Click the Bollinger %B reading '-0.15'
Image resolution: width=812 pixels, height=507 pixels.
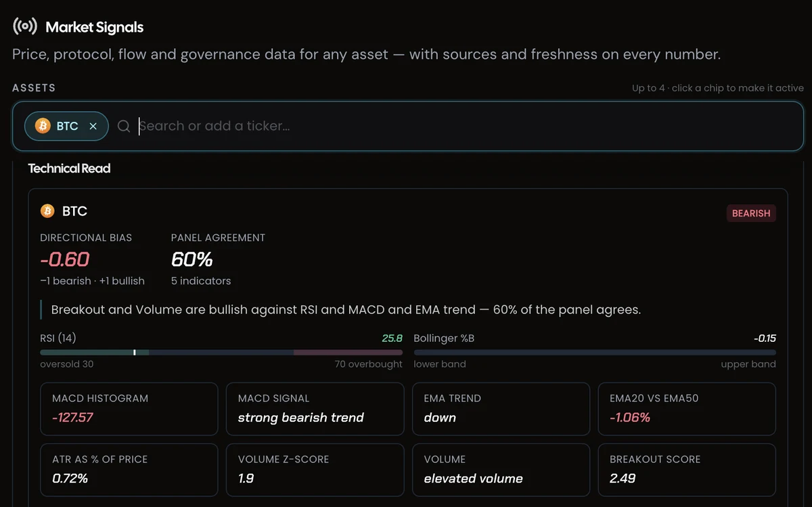coord(765,338)
